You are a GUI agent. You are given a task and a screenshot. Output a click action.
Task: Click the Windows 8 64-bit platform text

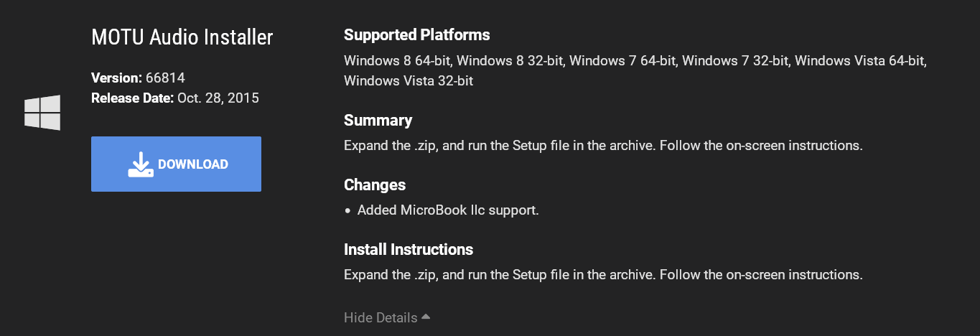[398, 60]
